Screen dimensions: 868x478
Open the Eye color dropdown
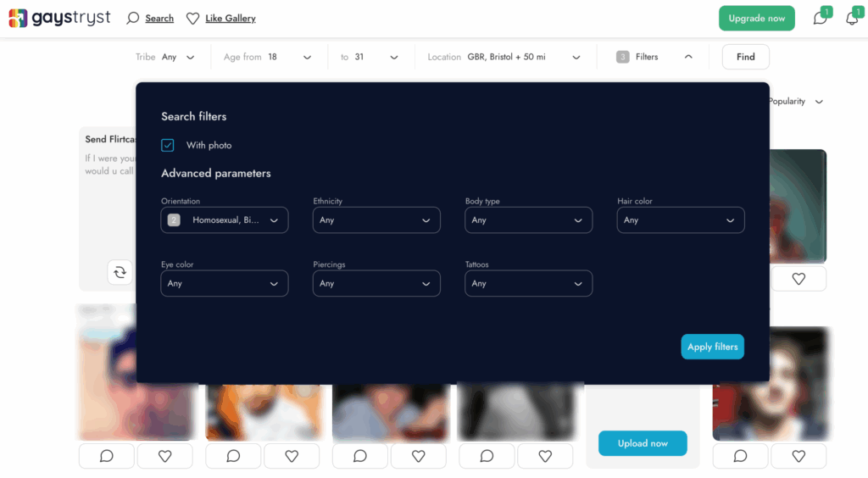click(x=225, y=284)
